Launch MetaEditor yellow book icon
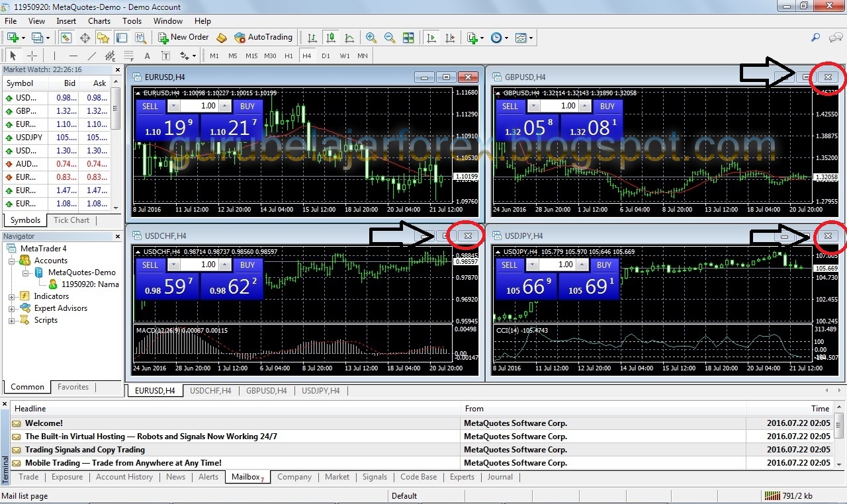Image resolution: width=847 pixels, height=504 pixels. point(222,38)
